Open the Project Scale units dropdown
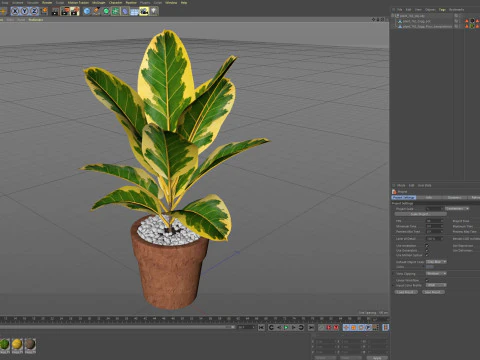 [x=457, y=209]
